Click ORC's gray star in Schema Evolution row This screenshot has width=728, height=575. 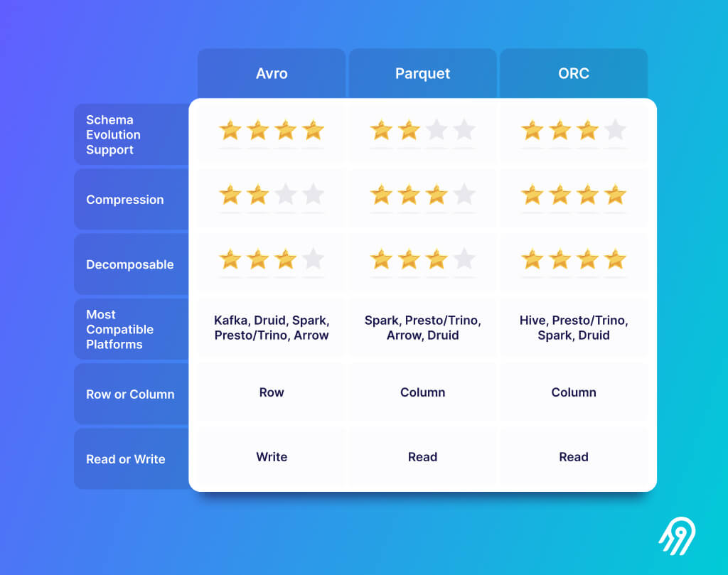point(615,130)
